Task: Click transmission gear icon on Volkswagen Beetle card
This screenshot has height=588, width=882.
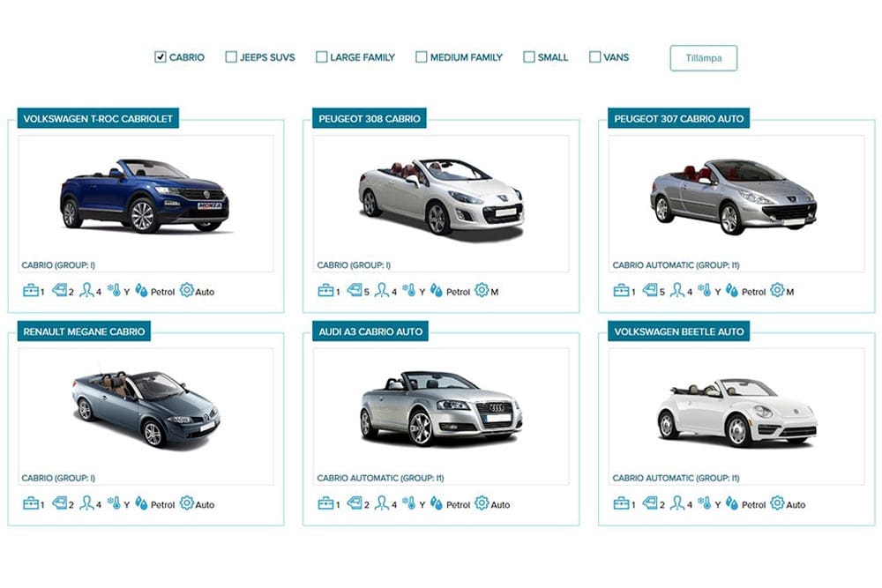Action: coord(776,503)
